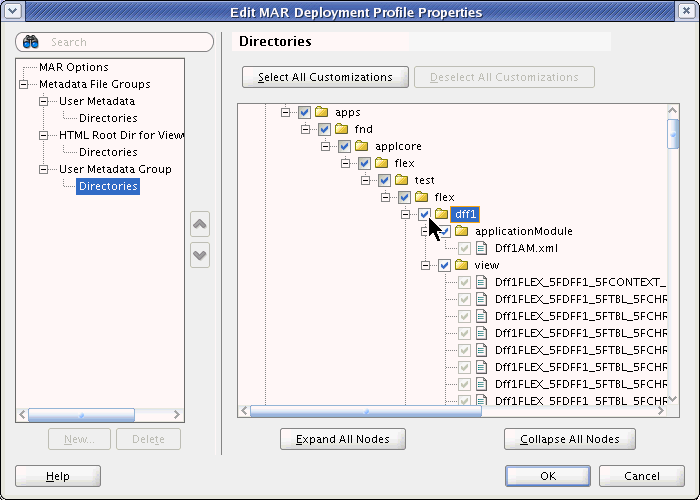
Task: Select HTML Root Dir for View item
Action: pyautogui.click(x=121, y=135)
